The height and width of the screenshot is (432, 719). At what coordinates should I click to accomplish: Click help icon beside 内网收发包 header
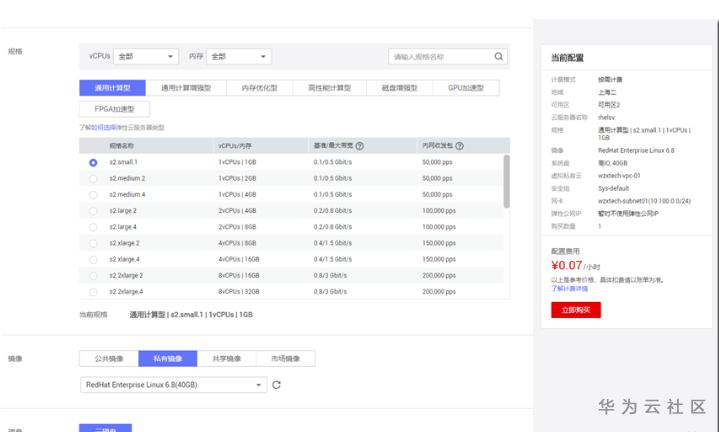tap(459, 146)
